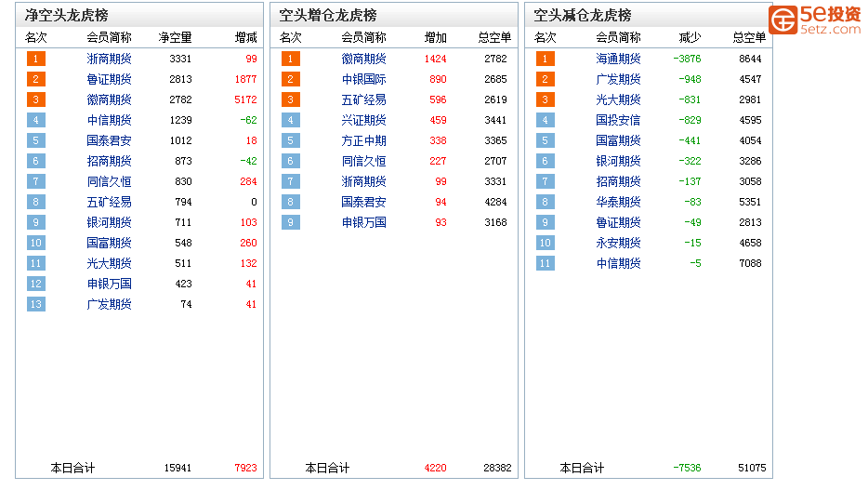Click the 空头减仓龙虎榜 panel title
The height and width of the screenshot is (490, 868).
pos(583,16)
